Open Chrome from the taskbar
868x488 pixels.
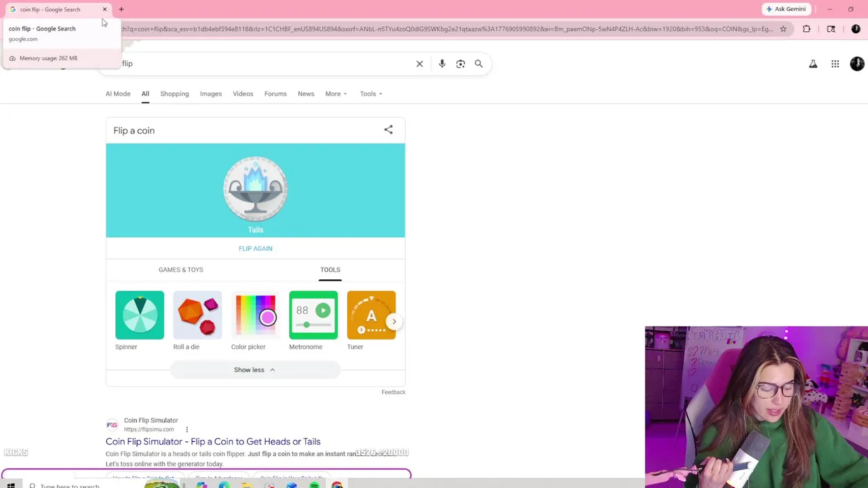[337, 485]
